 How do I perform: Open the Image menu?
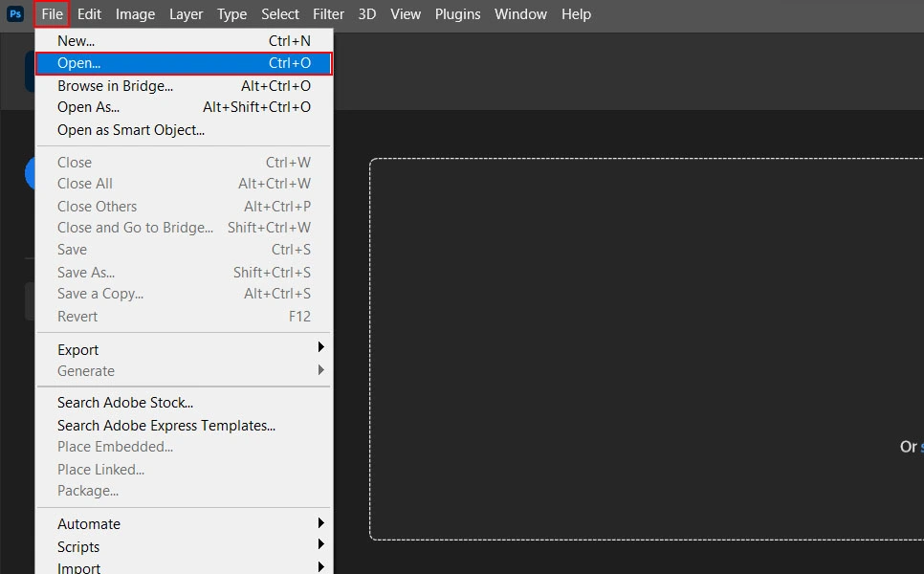coord(135,14)
